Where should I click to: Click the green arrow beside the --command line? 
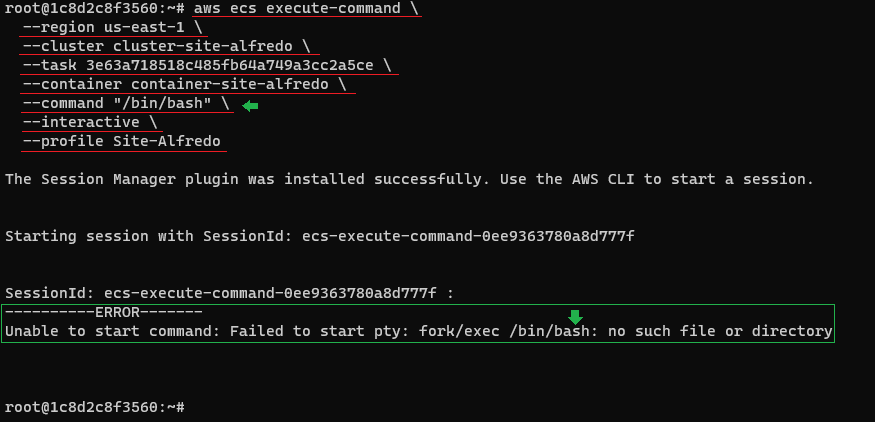pyautogui.click(x=250, y=106)
